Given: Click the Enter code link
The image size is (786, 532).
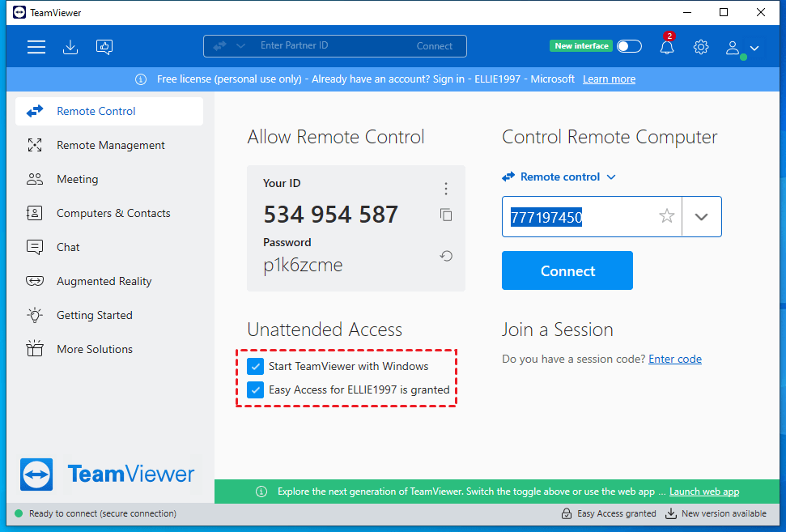Looking at the screenshot, I should 675,359.
